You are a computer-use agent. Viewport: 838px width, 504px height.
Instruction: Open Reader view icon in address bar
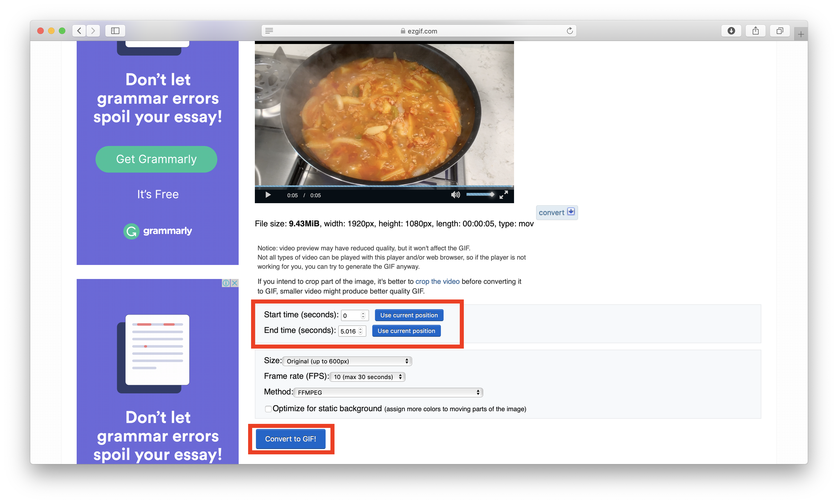pyautogui.click(x=269, y=31)
